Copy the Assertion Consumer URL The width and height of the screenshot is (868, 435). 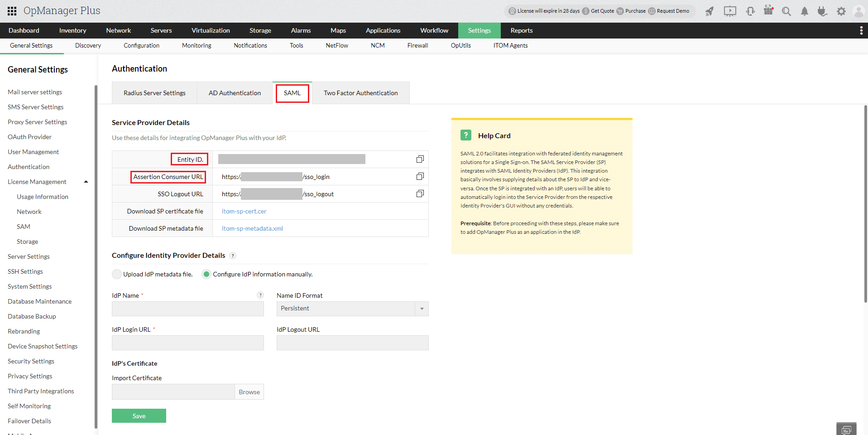420,176
